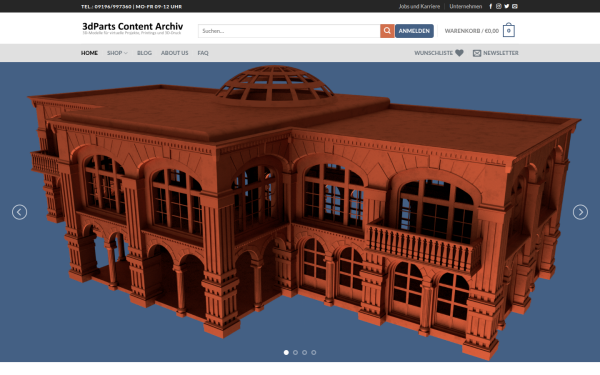The height and width of the screenshot is (375, 600).
Task: Open the Facebook social icon
Action: pos(491,6)
